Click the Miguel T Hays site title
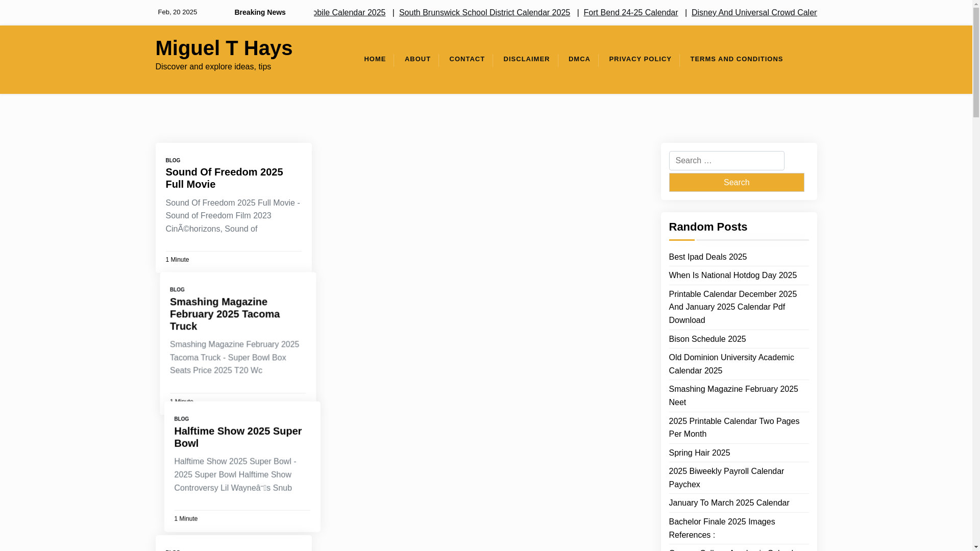980x551 pixels. pos(224,48)
